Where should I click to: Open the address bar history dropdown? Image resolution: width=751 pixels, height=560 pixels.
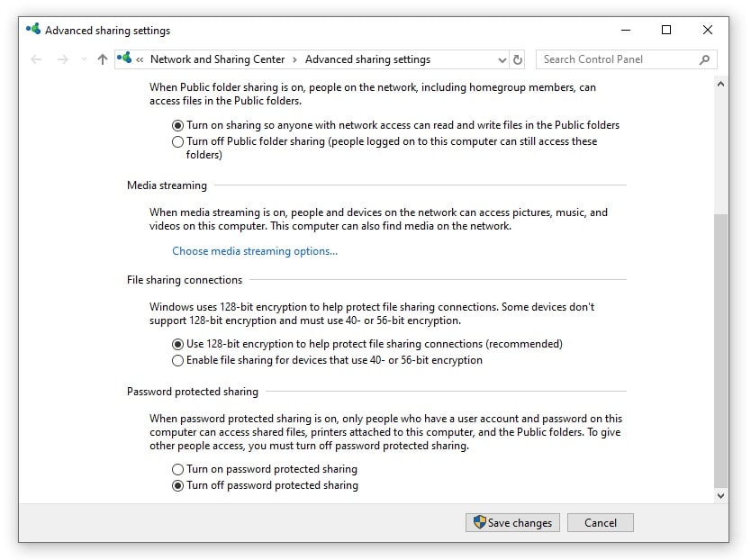pos(502,60)
